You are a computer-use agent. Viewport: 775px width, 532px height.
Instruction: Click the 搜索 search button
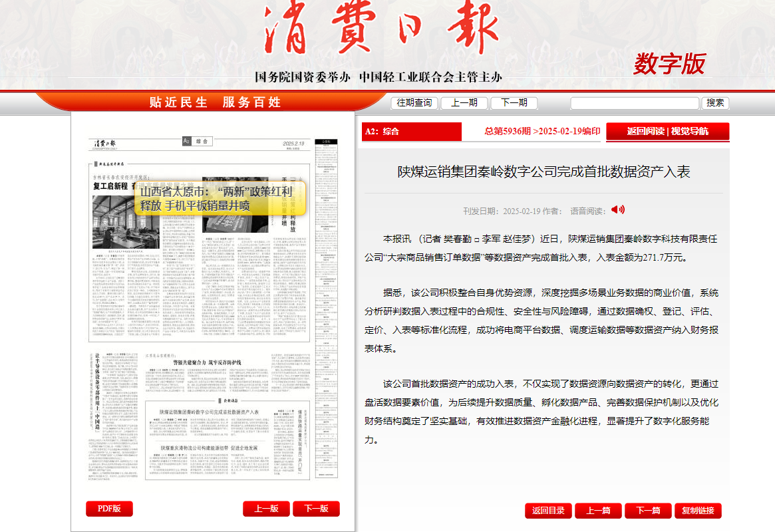[715, 103]
